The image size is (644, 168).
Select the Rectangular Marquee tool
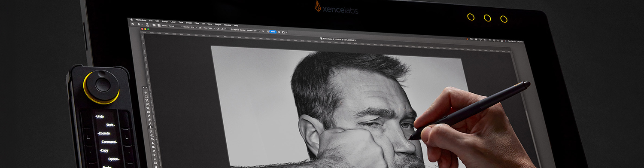[146, 96]
